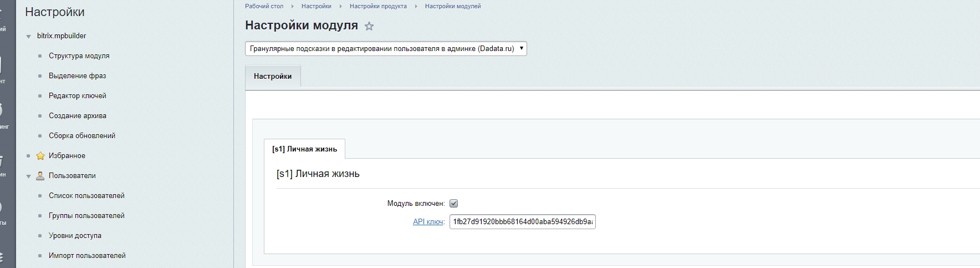Go to Группы пользователей
The height and width of the screenshot is (268, 980).
(x=86, y=216)
